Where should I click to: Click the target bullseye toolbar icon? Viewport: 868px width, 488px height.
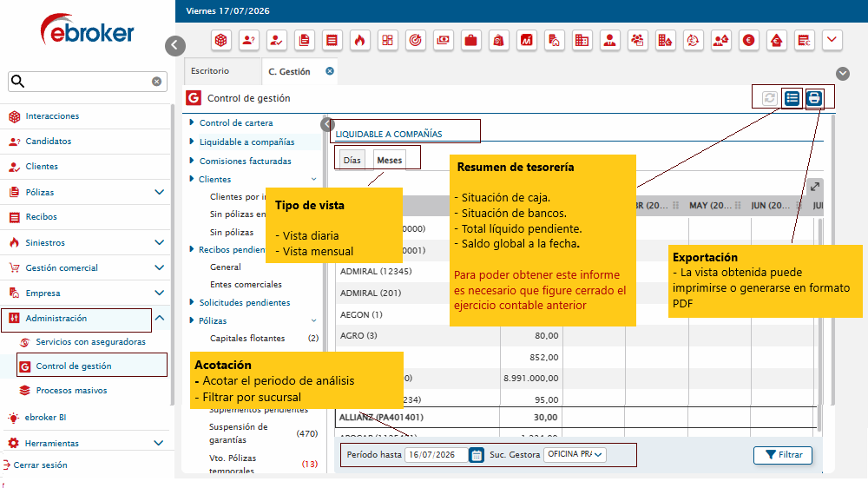click(415, 41)
